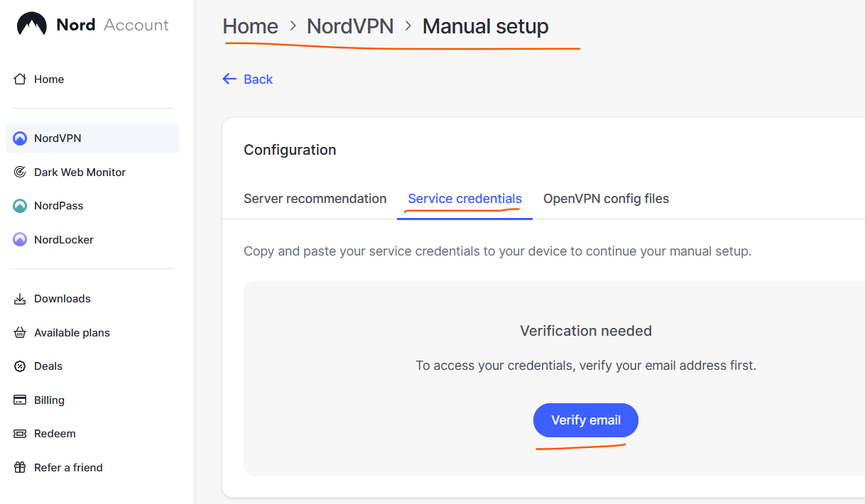This screenshot has height=504, width=865.
Task: Switch to Server recommendation tab
Action: (x=315, y=199)
